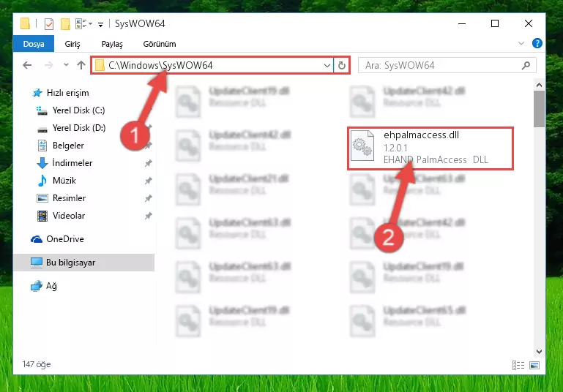Screen dimensions: 563x392
Task: Open the recent locations dropdown arrow
Action: click(66, 65)
